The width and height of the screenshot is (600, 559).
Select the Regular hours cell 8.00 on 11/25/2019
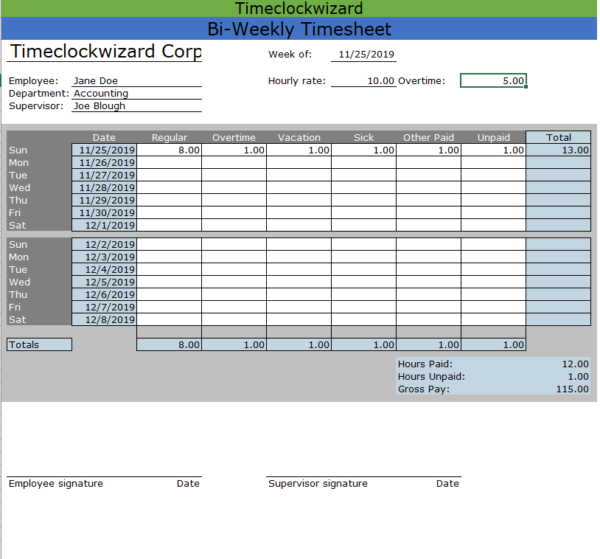[x=169, y=150]
